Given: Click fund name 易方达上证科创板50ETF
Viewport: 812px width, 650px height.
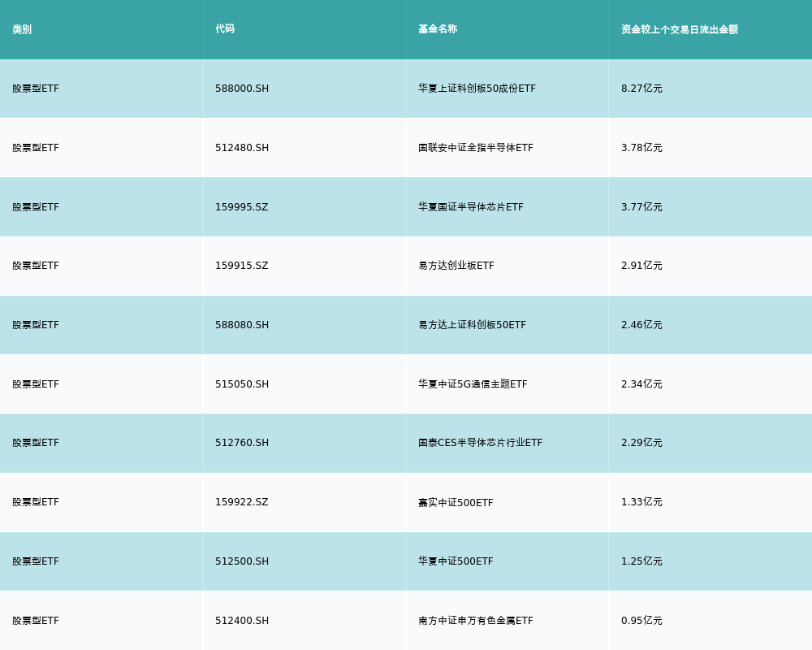Looking at the screenshot, I should tap(473, 325).
